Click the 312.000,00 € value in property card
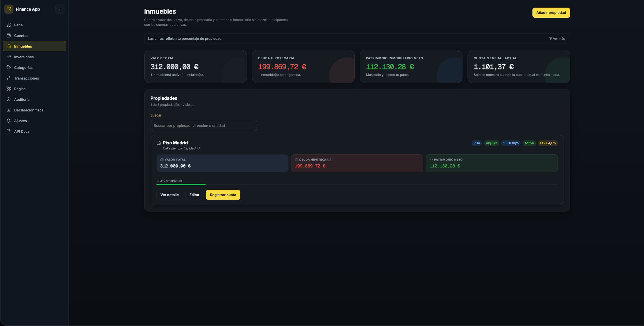The height and width of the screenshot is (326, 644). click(x=175, y=166)
